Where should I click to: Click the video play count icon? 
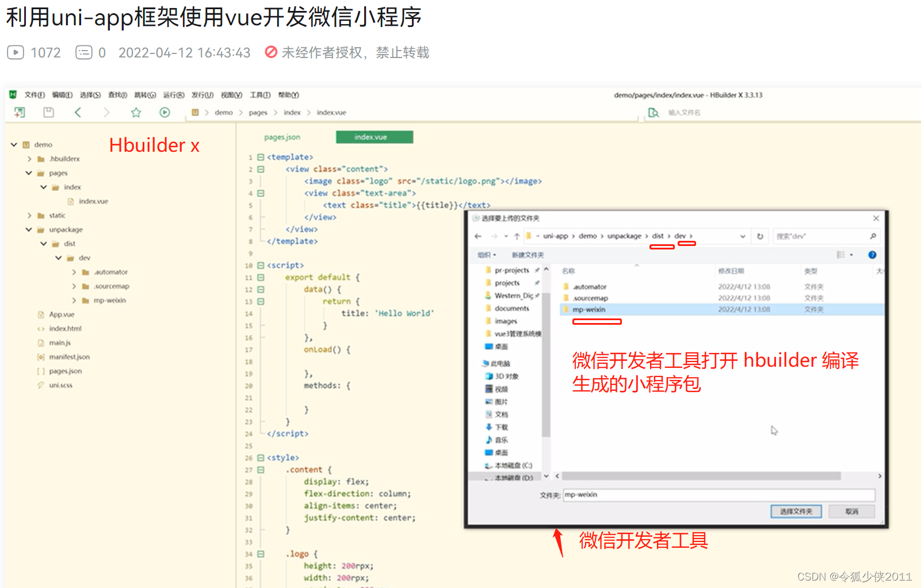point(15,52)
